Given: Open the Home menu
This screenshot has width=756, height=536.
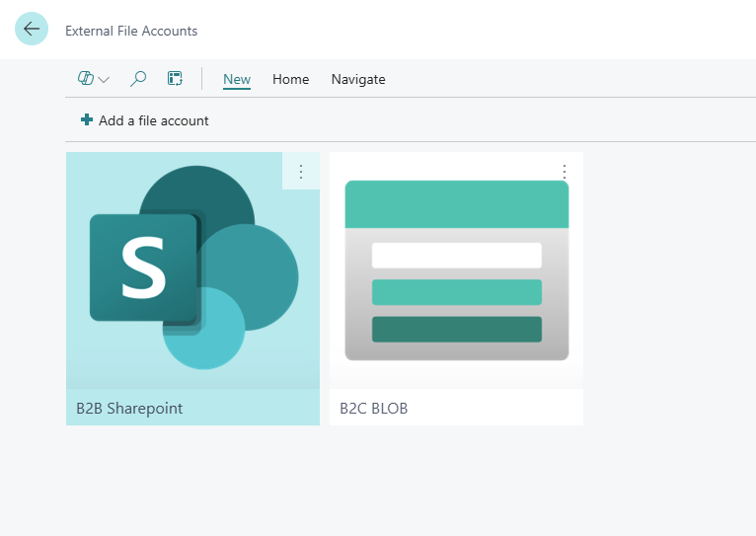Looking at the screenshot, I should pyautogui.click(x=291, y=79).
